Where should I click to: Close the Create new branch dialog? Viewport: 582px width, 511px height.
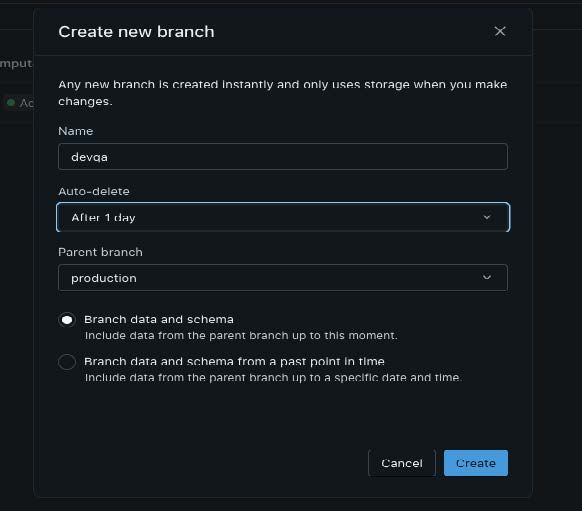[x=500, y=32]
